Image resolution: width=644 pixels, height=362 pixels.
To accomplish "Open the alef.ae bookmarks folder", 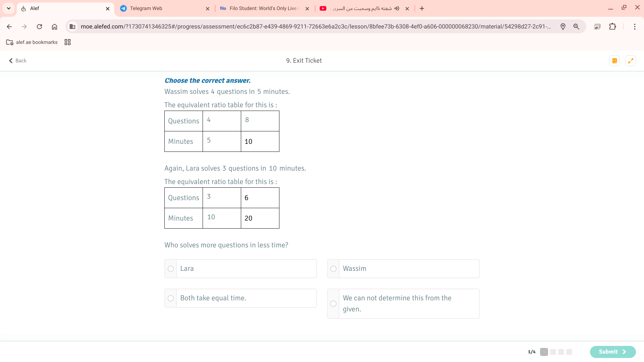I will tap(32, 42).
